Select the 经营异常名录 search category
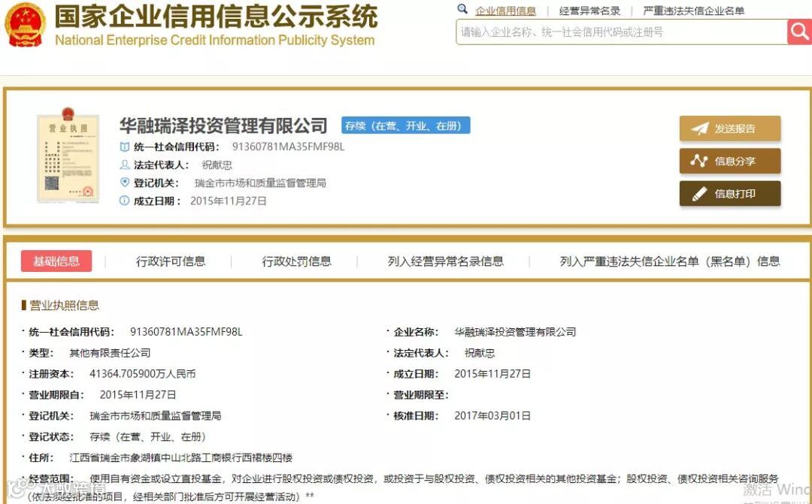812x504 pixels. pyautogui.click(x=589, y=11)
